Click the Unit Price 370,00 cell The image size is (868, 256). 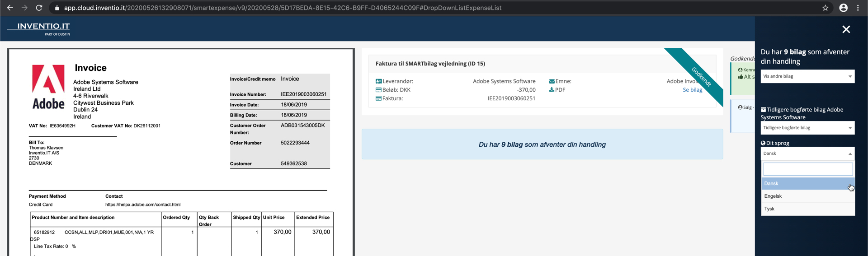282,232
